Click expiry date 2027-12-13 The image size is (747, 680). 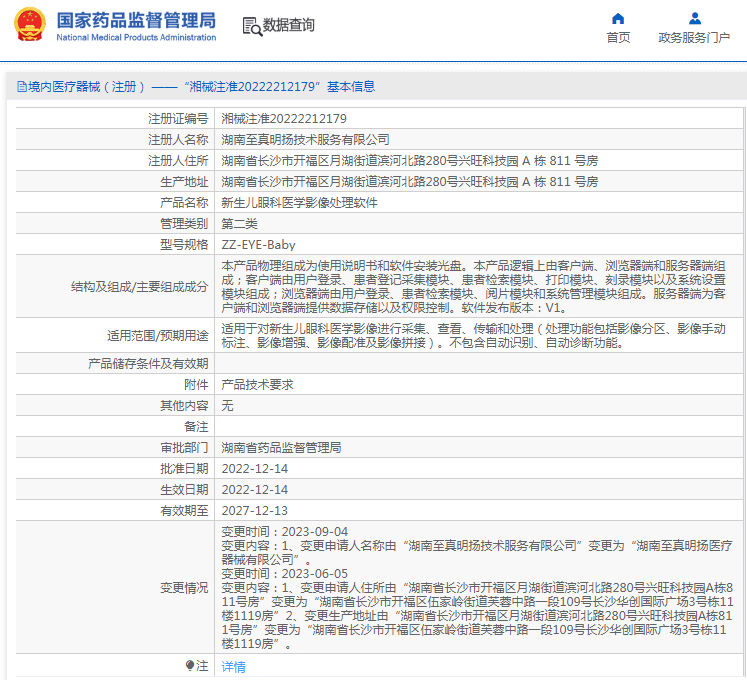(254, 510)
